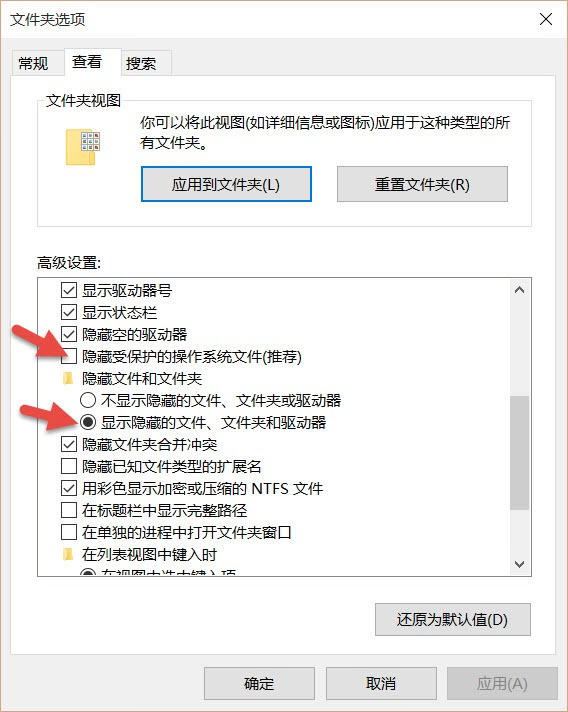Viewport: 568px width, 712px height.
Task: Enable 隐藏受保护的操作系统文件(推荐) checkbox
Action: pos(69,356)
